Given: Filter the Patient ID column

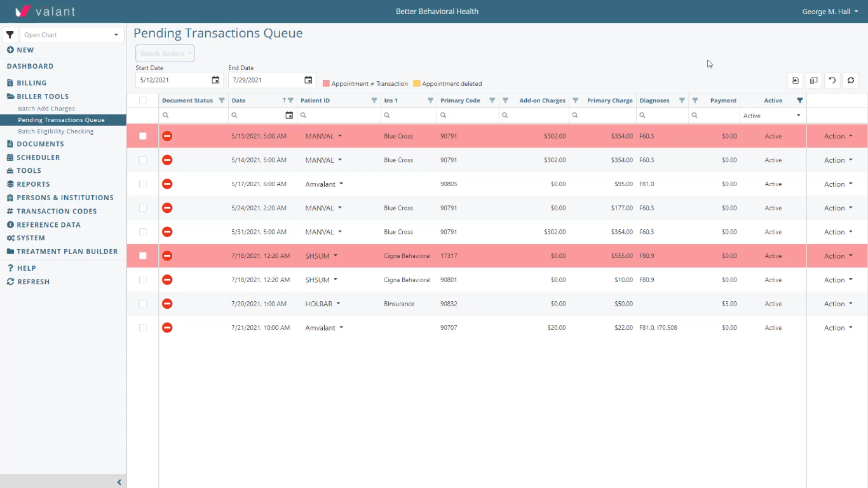Looking at the screenshot, I should (x=374, y=100).
